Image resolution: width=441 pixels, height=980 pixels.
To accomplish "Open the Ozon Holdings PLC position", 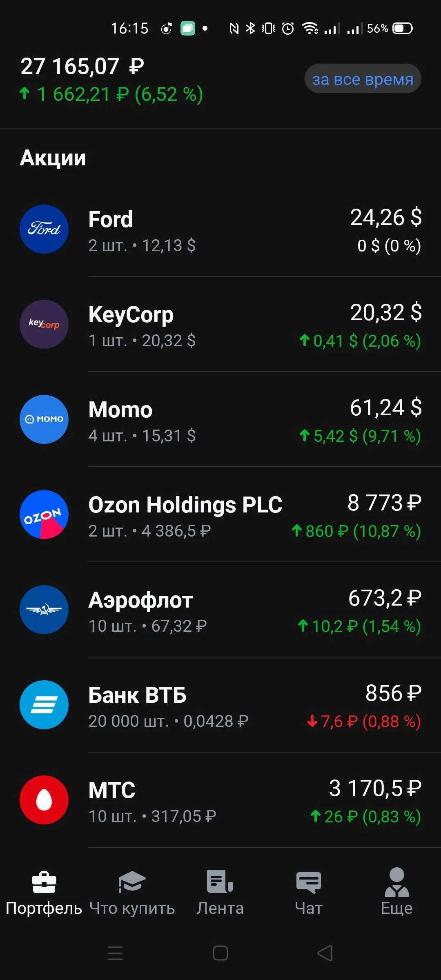I will click(x=220, y=514).
